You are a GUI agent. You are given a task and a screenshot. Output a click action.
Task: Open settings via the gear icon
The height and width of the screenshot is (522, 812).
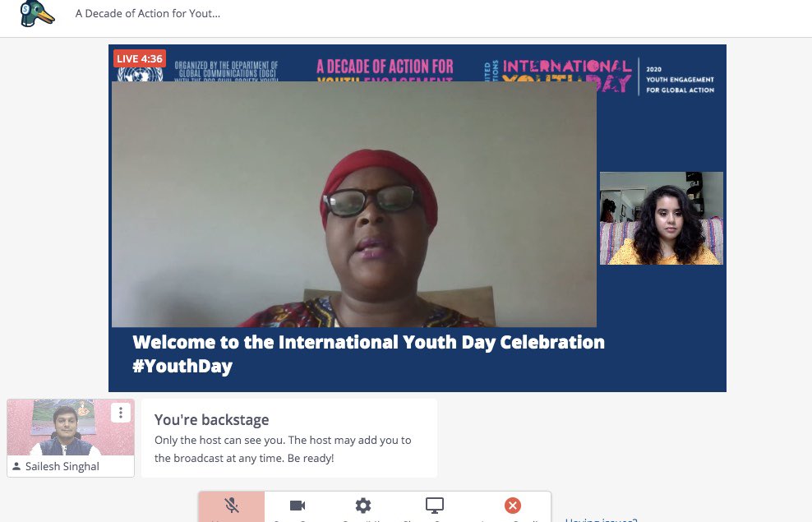[x=363, y=506]
